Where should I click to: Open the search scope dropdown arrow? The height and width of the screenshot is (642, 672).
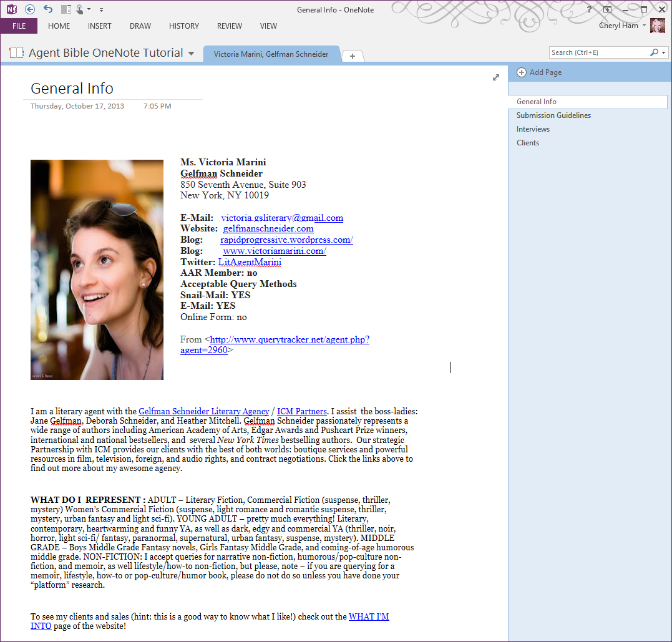coord(663,52)
